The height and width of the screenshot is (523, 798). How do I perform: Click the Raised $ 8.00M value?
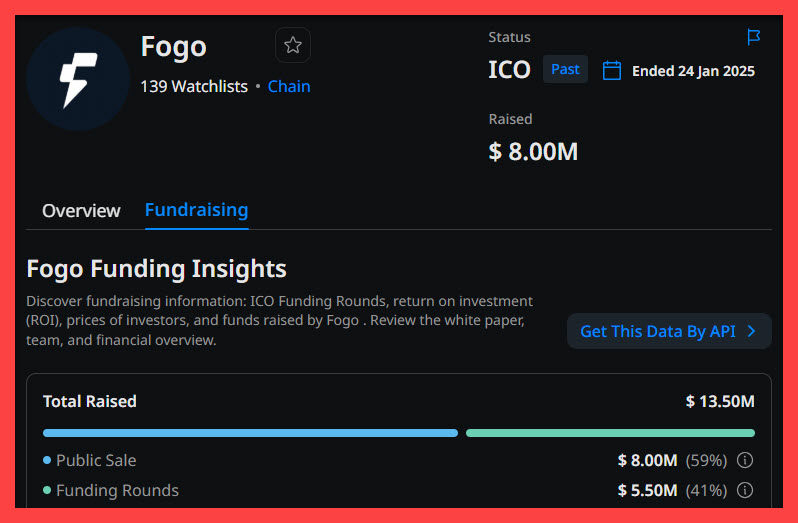point(533,152)
